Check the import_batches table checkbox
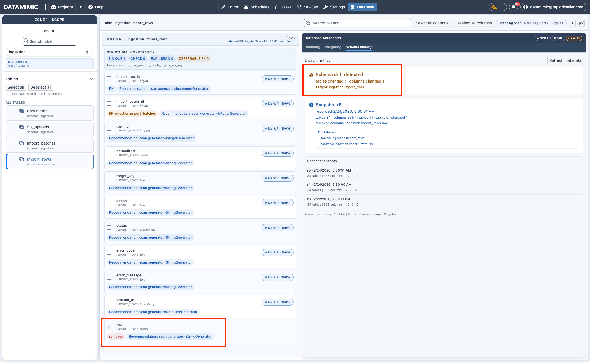The height and width of the screenshot is (364, 590). (x=11, y=143)
